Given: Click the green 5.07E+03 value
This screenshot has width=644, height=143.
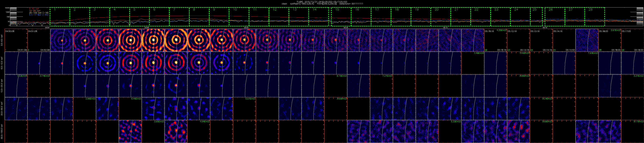Looking at the screenshot, I should tap(250, 98).
